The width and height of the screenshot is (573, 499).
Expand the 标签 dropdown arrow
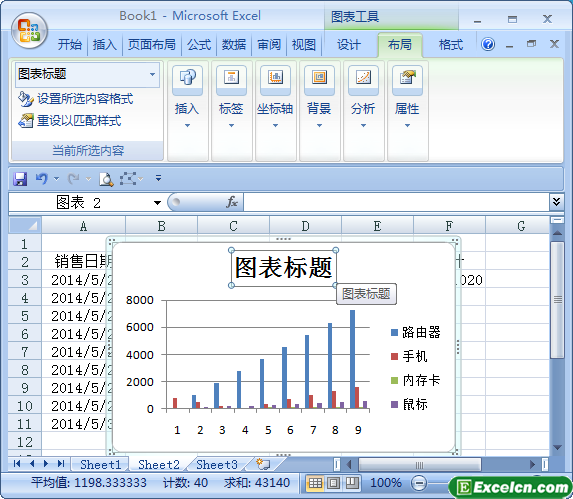(x=231, y=125)
